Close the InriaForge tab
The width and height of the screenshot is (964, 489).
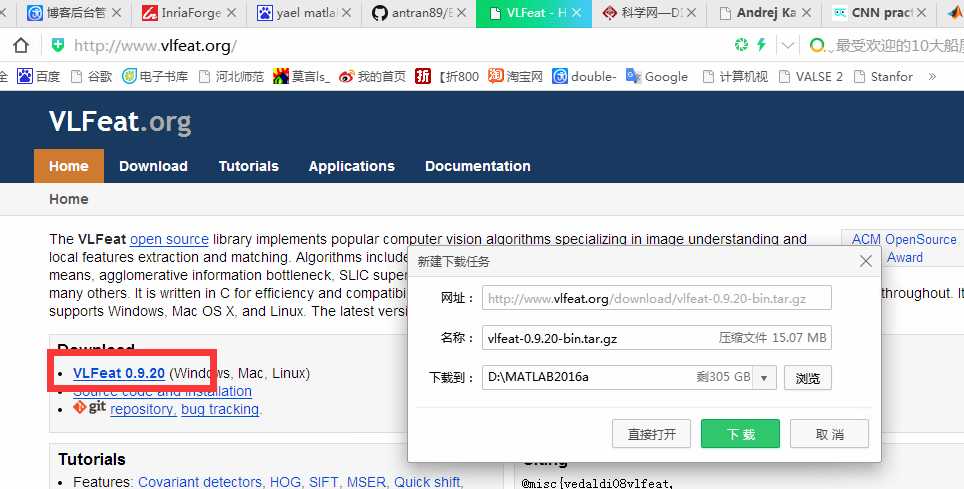click(231, 12)
